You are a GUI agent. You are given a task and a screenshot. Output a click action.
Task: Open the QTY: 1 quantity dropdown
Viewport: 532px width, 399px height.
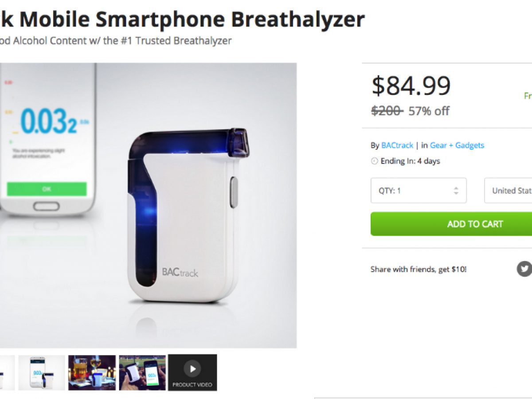click(419, 191)
